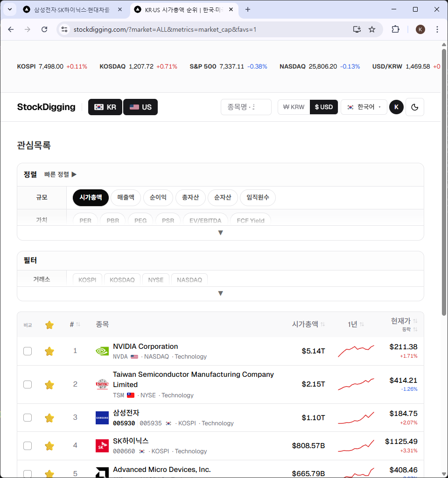Viewport: 448px width, 478px height.
Task: Click the SK hynix logo icon
Action: tap(102, 446)
